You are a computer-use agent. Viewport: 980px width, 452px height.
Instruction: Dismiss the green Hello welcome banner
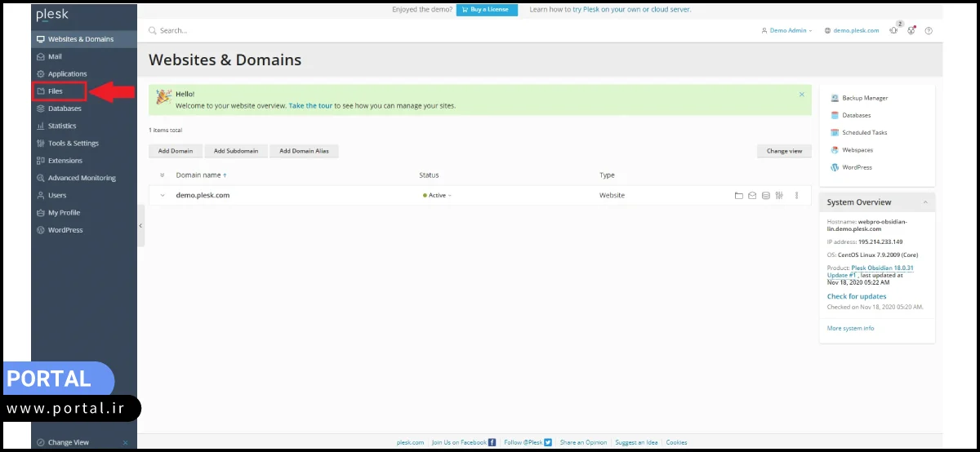pyautogui.click(x=801, y=95)
